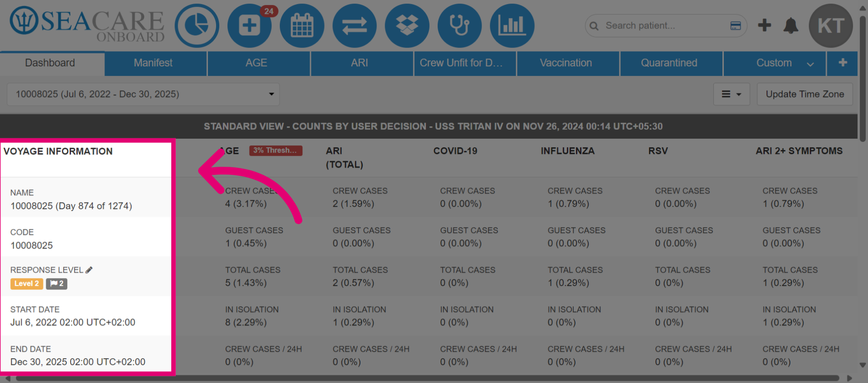Click the stethoscope icon

point(460,26)
